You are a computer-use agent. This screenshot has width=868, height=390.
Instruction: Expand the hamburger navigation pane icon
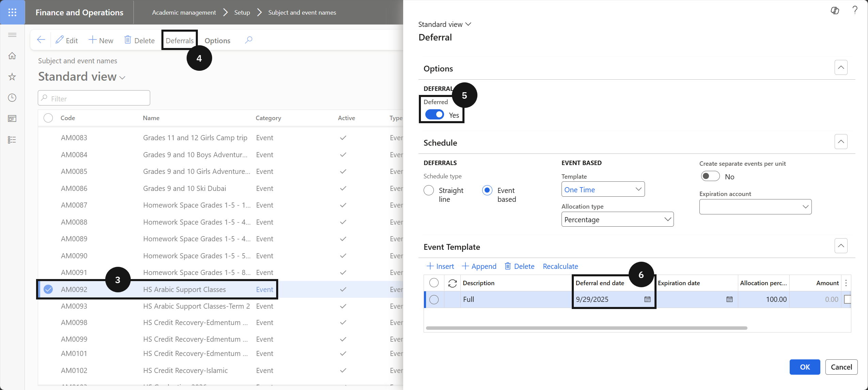pyautogui.click(x=12, y=35)
